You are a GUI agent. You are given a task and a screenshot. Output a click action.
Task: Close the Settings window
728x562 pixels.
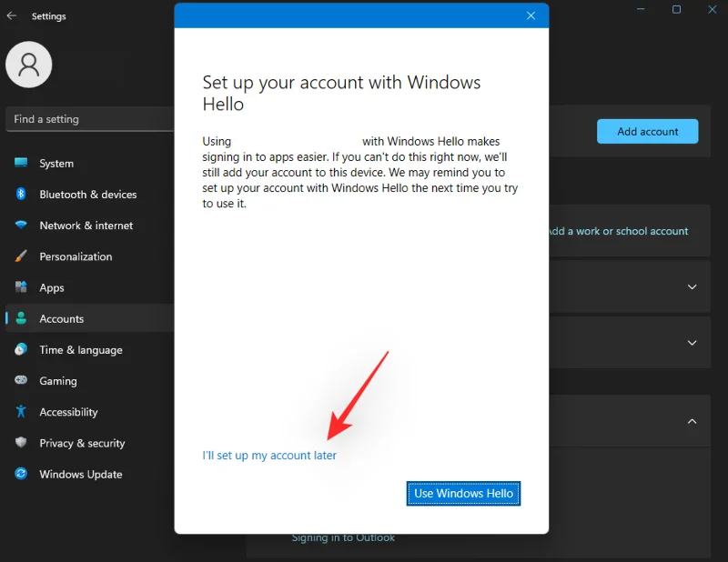[713, 9]
